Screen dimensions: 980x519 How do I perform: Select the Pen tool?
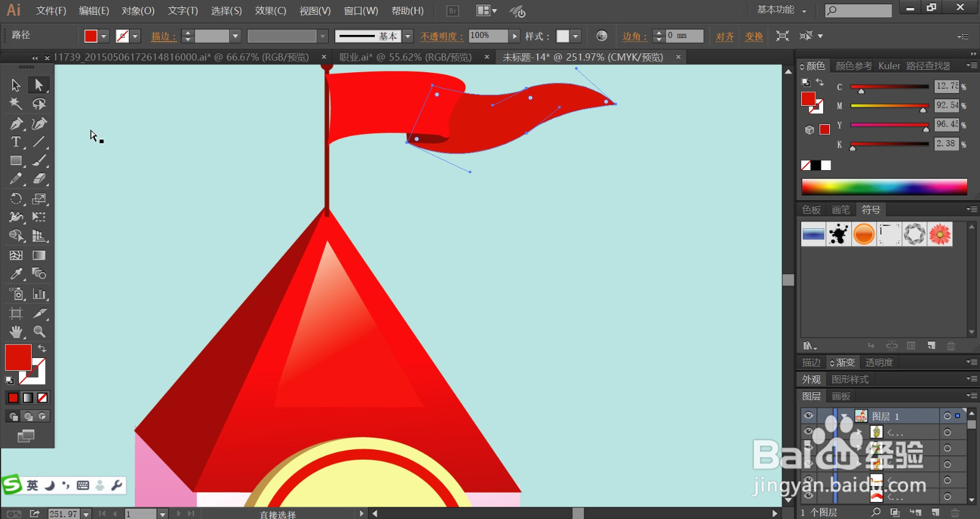[x=16, y=124]
